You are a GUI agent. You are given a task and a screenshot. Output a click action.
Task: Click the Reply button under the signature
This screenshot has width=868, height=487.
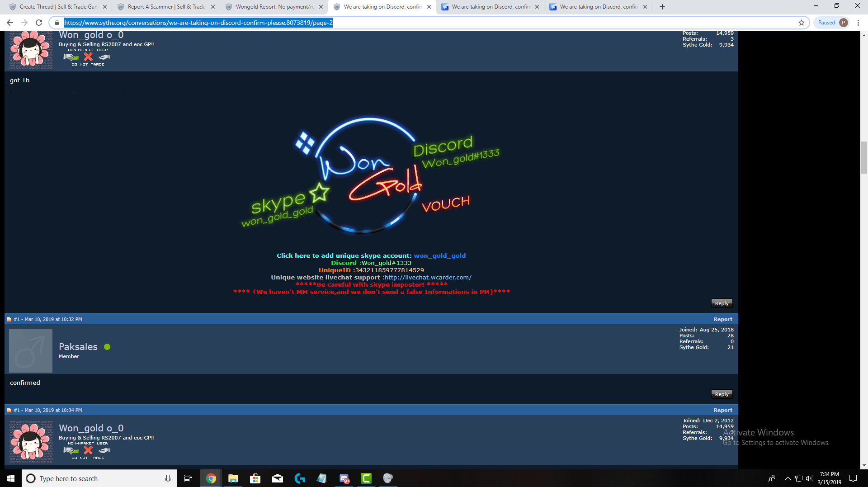click(x=722, y=303)
